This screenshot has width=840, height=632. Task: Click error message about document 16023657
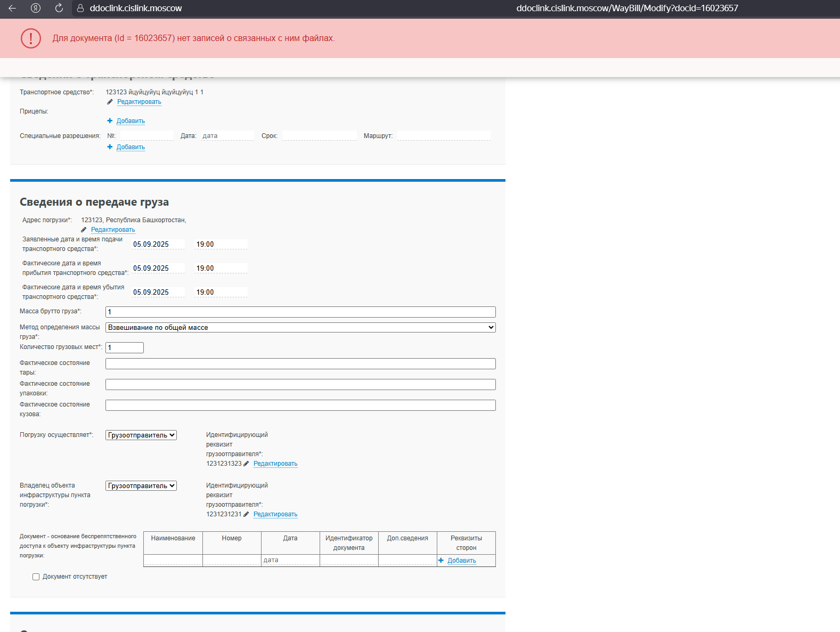coord(193,38)
